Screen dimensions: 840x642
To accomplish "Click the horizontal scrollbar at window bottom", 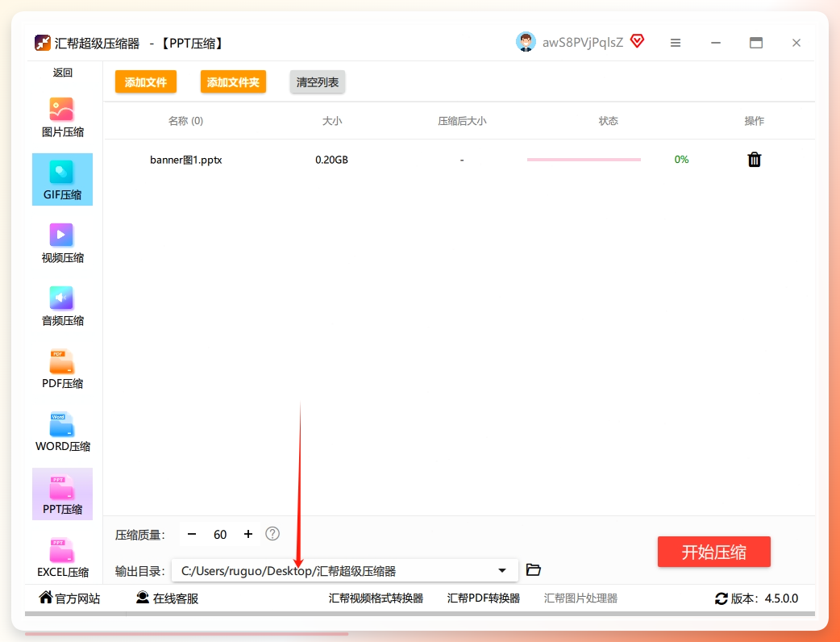I will pos(420,614).
